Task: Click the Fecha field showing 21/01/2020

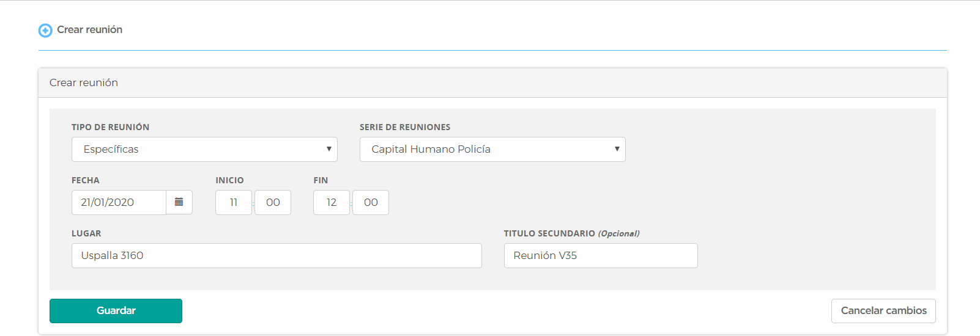Action: click(119, 202)
